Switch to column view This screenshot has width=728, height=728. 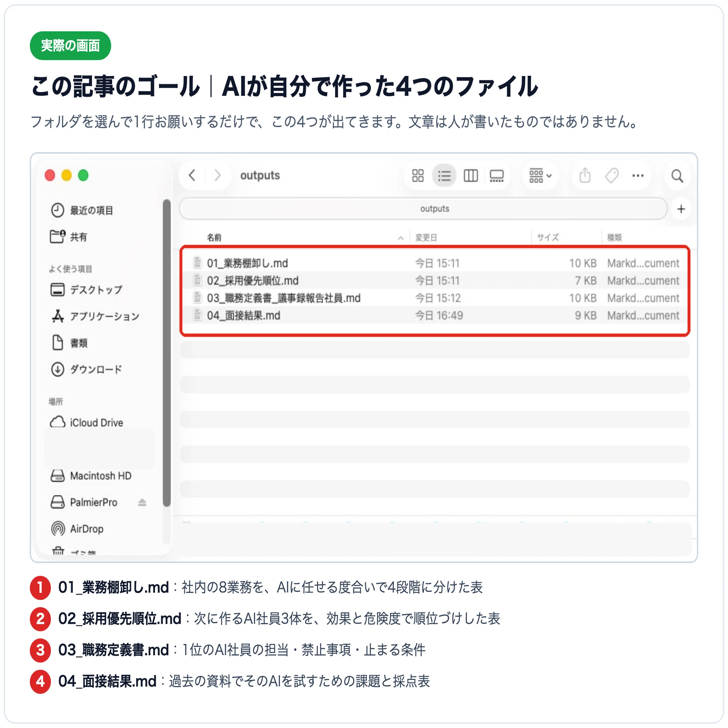pos(471,175)
